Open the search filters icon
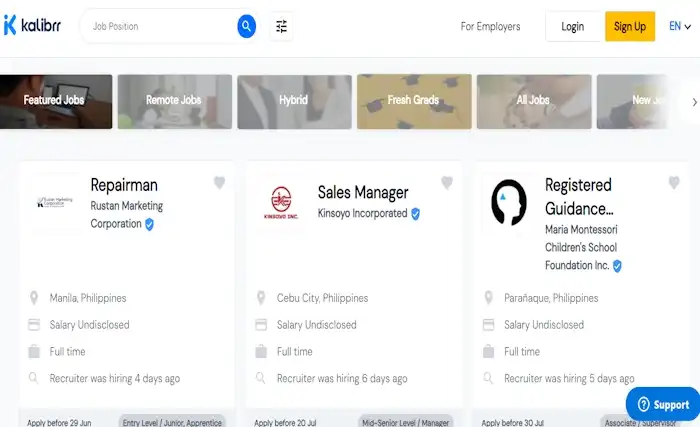Screen dimensions: 700x427 (x=281, y=26)
